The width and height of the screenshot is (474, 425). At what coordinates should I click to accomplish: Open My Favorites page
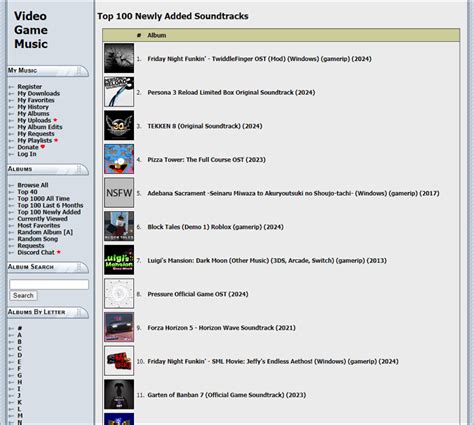coord(36,100)
